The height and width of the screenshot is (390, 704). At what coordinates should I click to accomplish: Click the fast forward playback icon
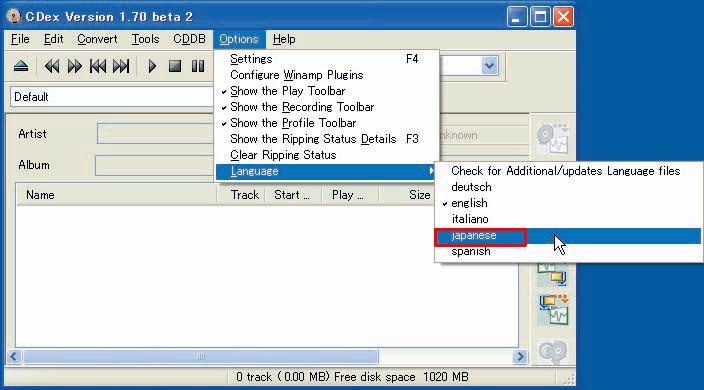tap(75, 66)
